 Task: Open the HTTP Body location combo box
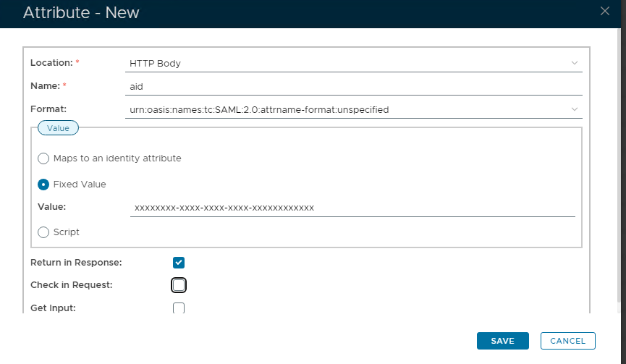tap(347, 64)
